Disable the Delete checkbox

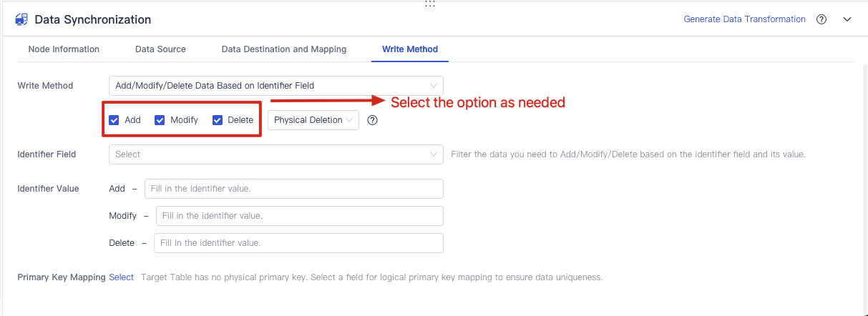218,120
